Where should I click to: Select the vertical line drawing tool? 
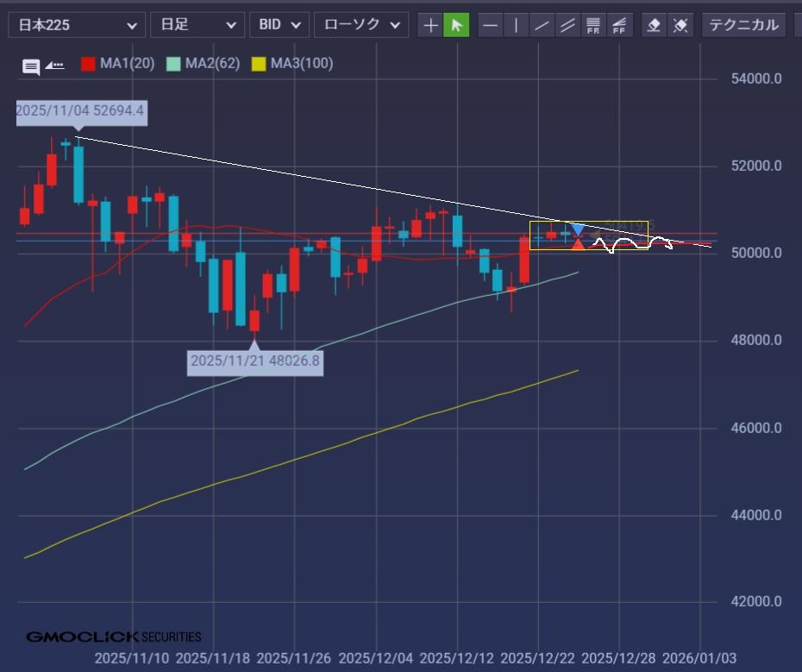516,25
